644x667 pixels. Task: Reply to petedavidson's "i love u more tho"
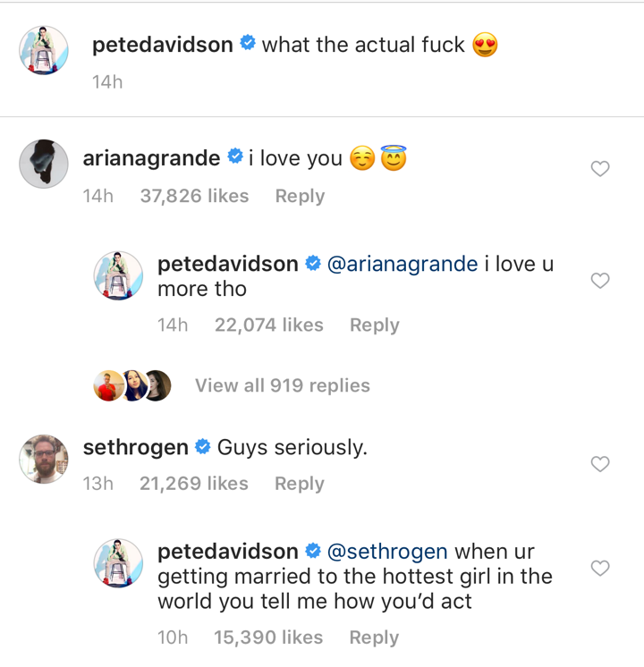tap(374, 325)
